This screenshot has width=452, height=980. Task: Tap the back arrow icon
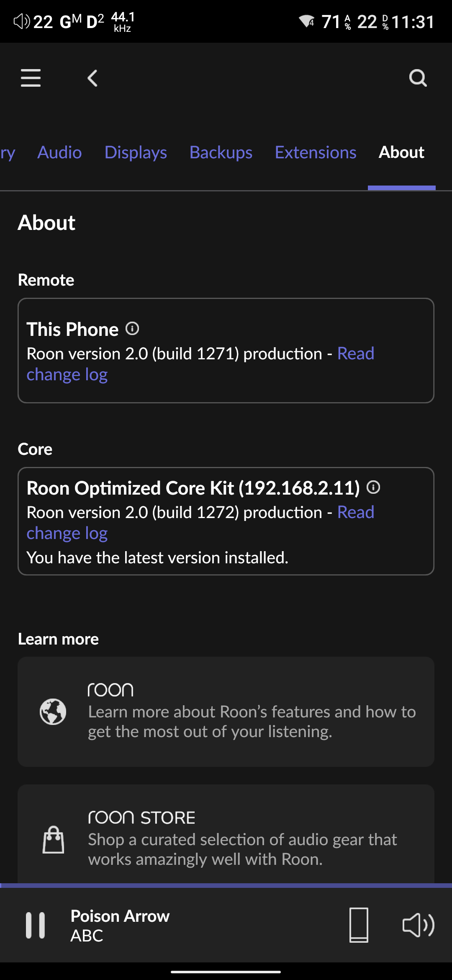(x=92, y=78)
